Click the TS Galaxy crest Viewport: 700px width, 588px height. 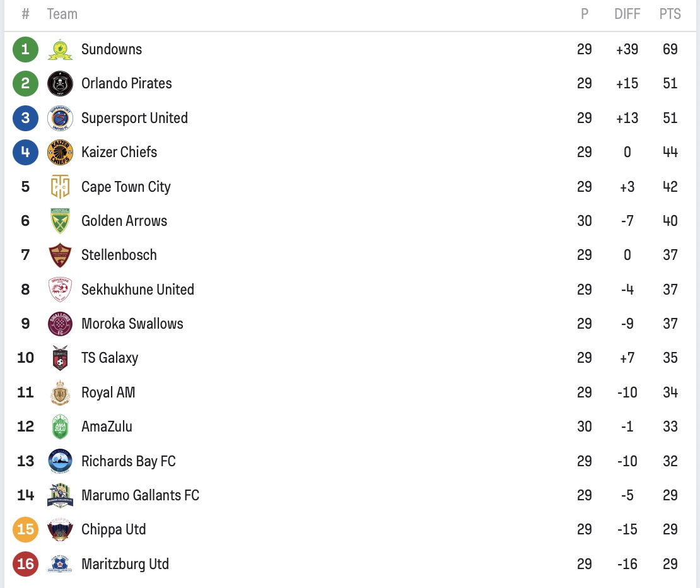(x=60, y=358)
